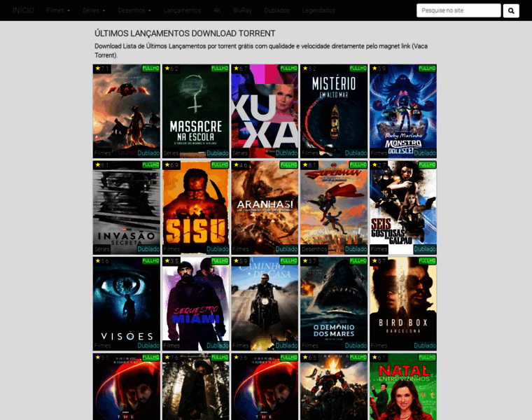This screenshot has height=420, width=532.
Task: Expand the Filmes dropdown menu
Action: point(58,10)
